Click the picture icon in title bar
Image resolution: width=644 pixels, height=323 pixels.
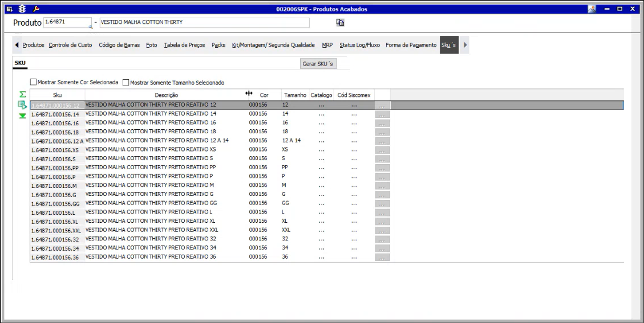[592, 9]
